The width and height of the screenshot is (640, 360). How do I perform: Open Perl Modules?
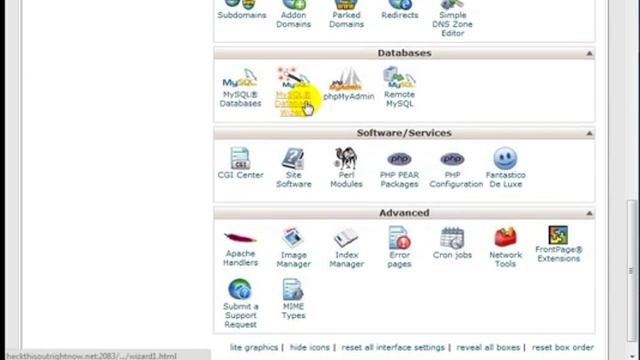tap(346, 168)
